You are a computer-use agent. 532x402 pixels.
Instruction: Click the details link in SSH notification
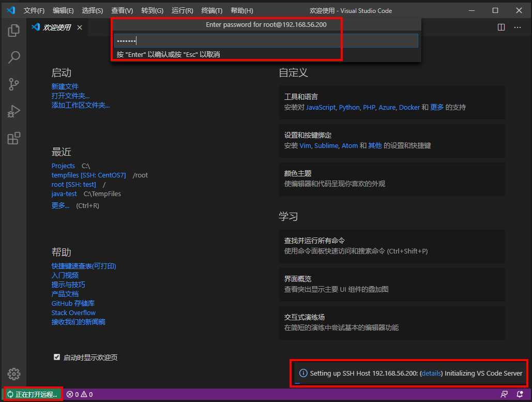click(x=431, y=373)
